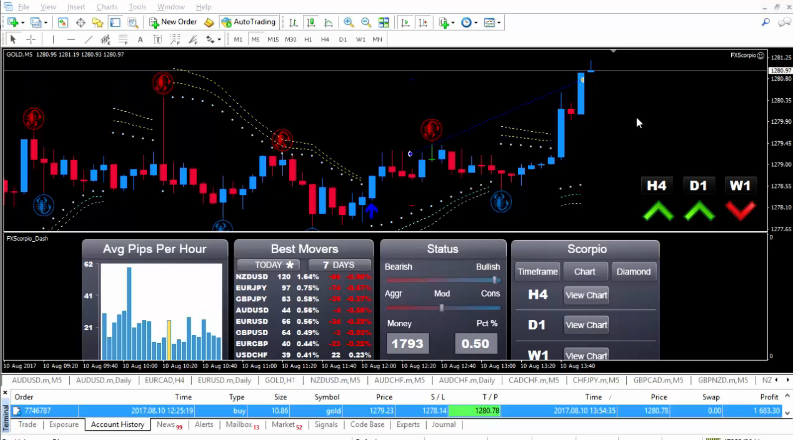Select the Scorpio Diamond button
Image resolution: width=793 pixels, height=440 pixels.
[x=633, y=272]
